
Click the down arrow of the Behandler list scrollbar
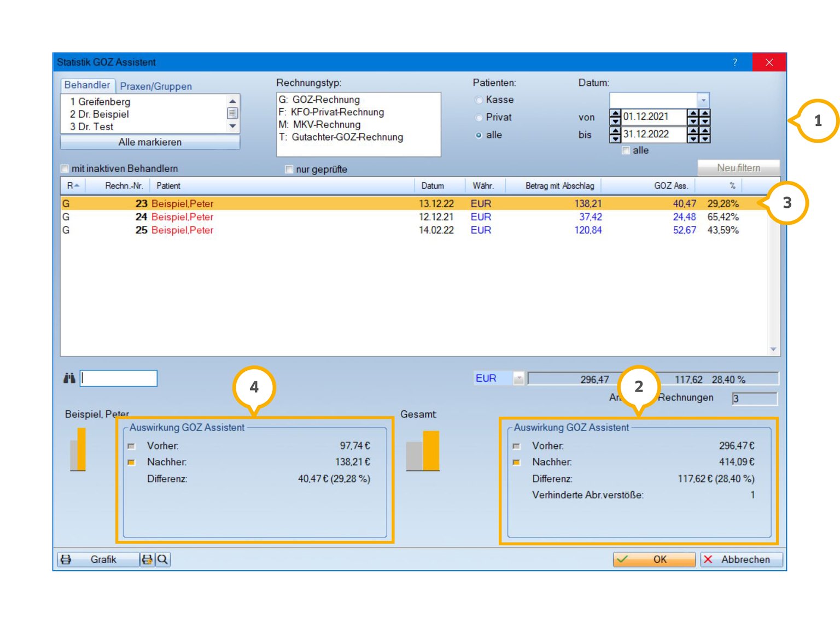pos(232,126)
